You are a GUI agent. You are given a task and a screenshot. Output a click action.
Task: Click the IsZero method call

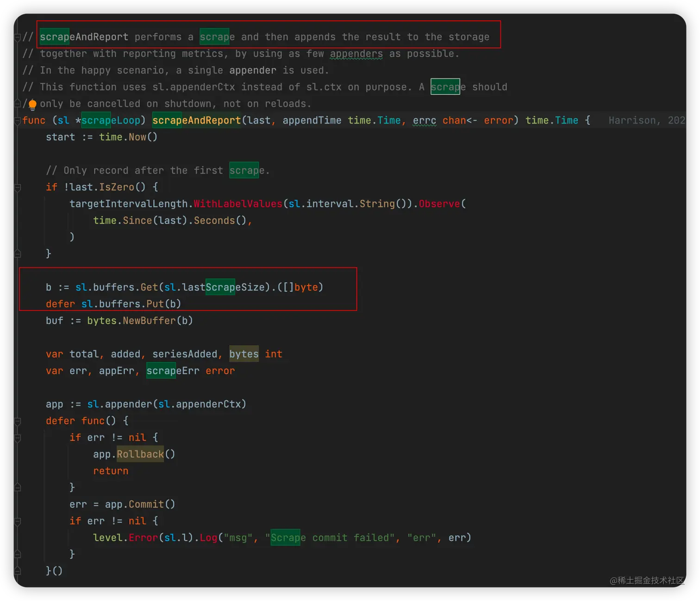click(117, 187)
